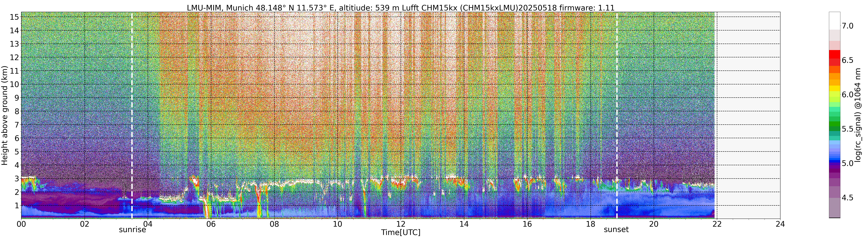Click the time axis tick label '20'
This screenshot has height=237, width=868.
[654, 224]
